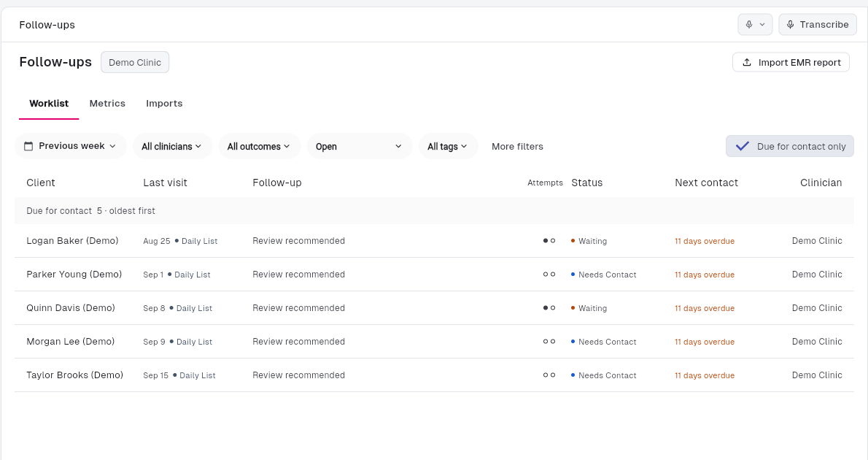
Task: Click the Follow-up column header
Action: [276, 183]
